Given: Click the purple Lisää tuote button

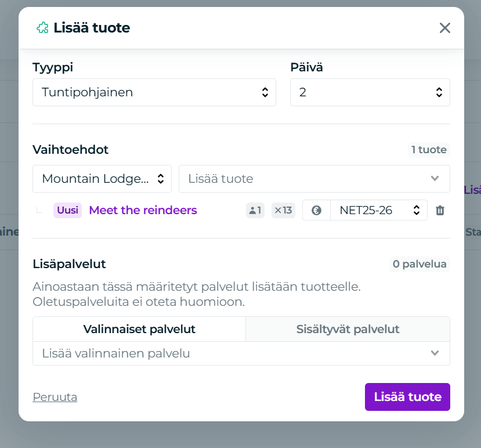Looking at the screenshot, I should point(407,397).
